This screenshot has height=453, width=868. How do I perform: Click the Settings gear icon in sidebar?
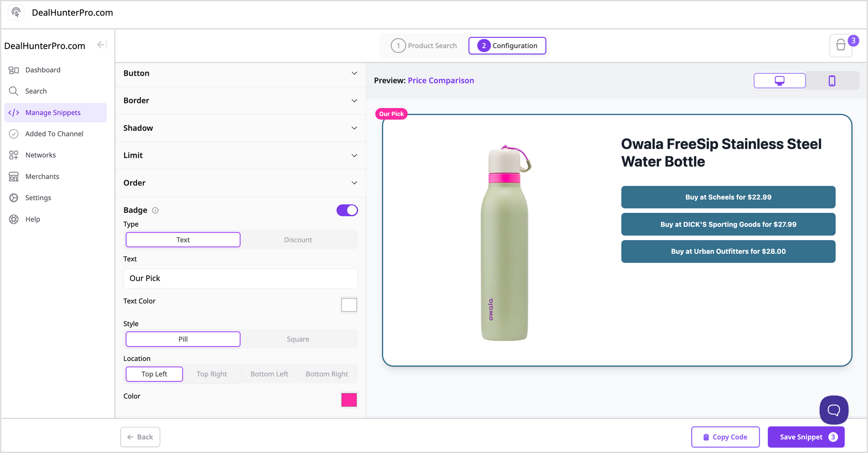(x=14, y=198)
